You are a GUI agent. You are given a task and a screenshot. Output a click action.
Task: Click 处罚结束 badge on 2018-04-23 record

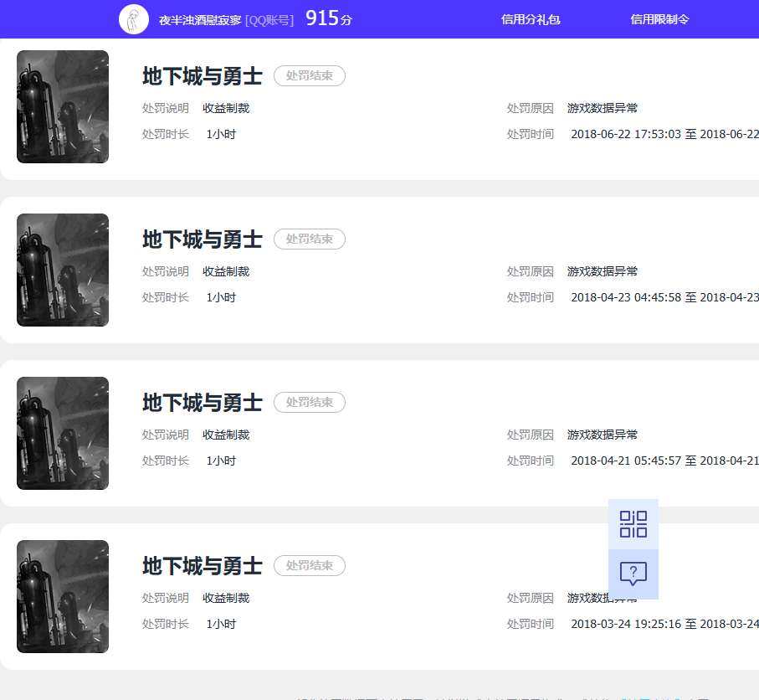[x=310, y=239]
